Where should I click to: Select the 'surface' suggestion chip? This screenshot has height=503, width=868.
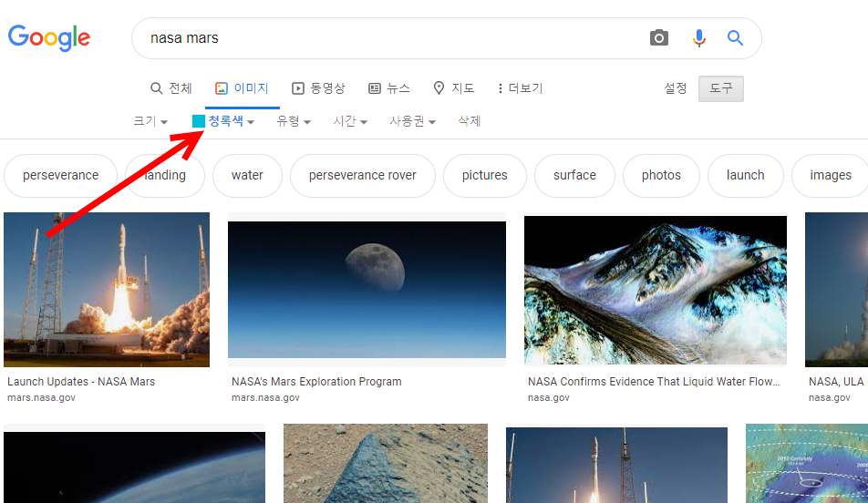point(574,176)
